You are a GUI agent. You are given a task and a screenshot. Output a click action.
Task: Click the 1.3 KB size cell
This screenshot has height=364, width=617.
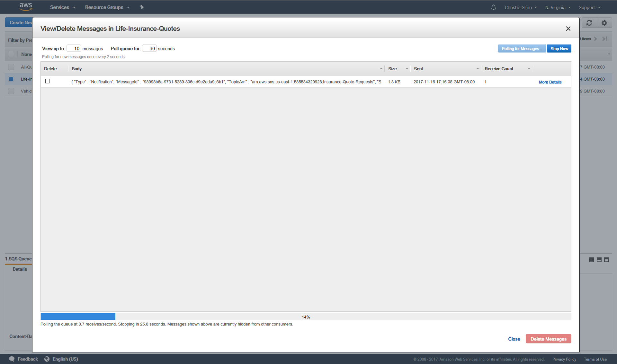tap(394, 82)
